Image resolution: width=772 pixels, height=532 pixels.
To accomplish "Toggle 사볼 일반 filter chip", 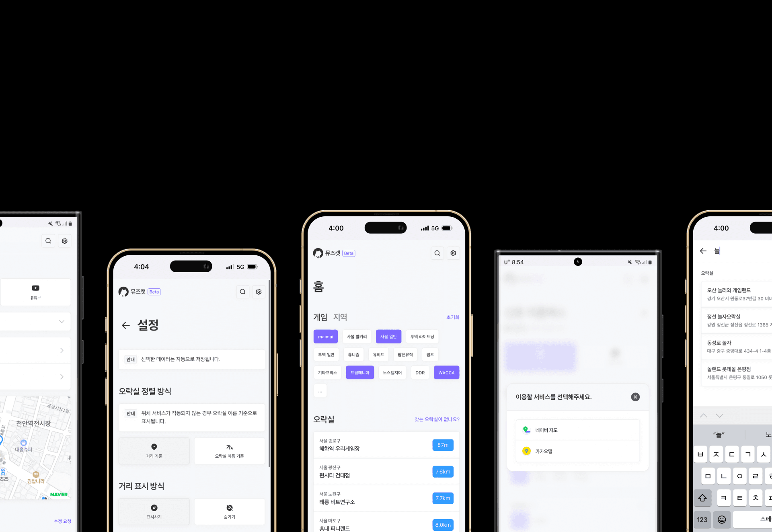I will point(388,336).
